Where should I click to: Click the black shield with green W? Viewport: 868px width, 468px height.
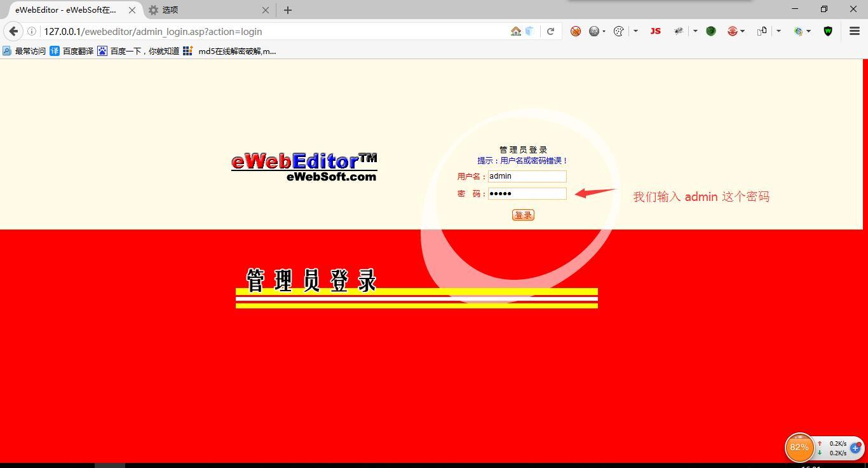pyautogui.click(x=828, y=31)
